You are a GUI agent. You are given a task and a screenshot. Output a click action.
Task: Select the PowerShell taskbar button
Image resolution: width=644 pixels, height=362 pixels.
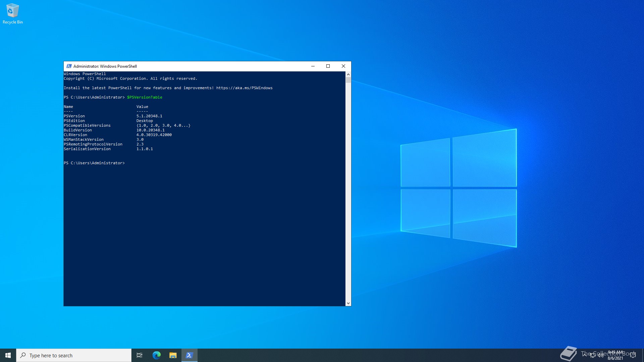tap(190, 355)
